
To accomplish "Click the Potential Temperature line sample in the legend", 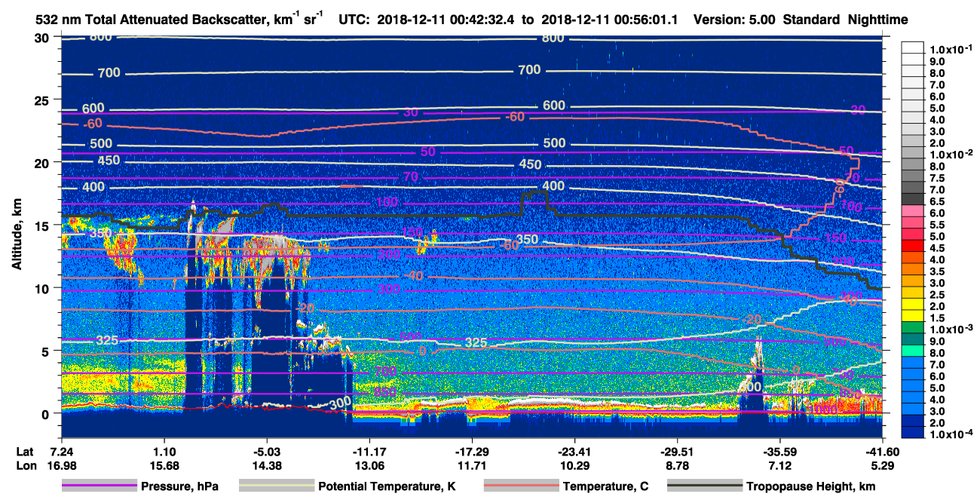I will point(276,486).
